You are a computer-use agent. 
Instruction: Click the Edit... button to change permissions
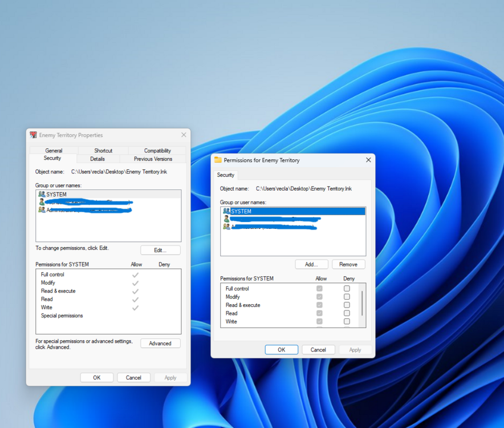pyautogui.click(x=160, y=250)
